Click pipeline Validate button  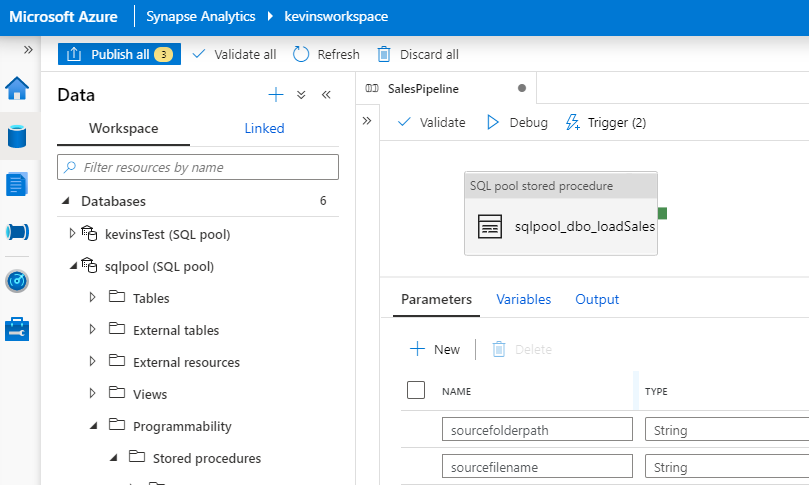pos(431,122)
